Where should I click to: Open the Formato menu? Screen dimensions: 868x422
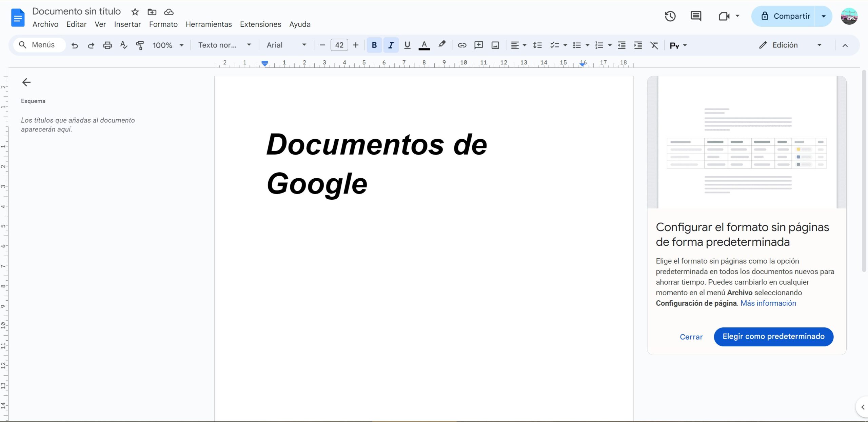pos(163,24)
